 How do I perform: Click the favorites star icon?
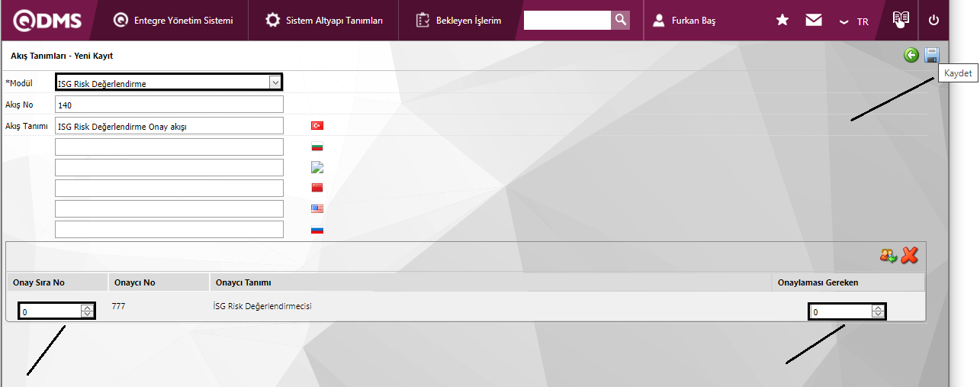[x=782, y=21]
